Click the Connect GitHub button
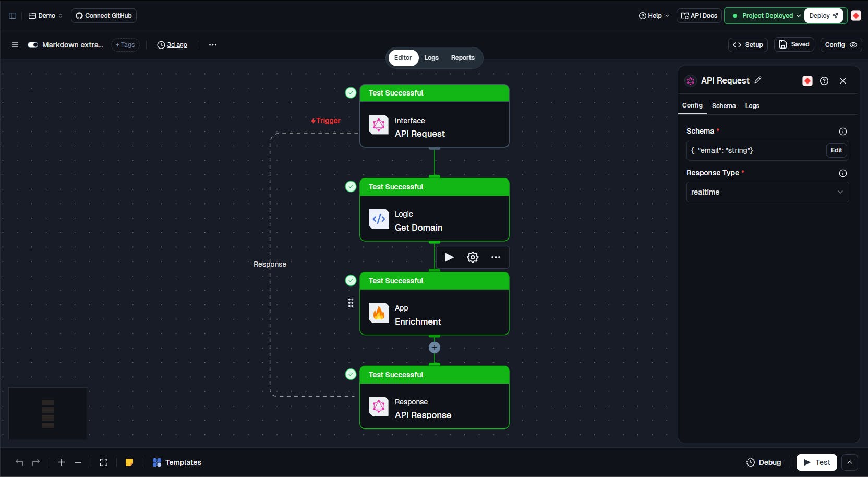 click(x=104, y=16)
